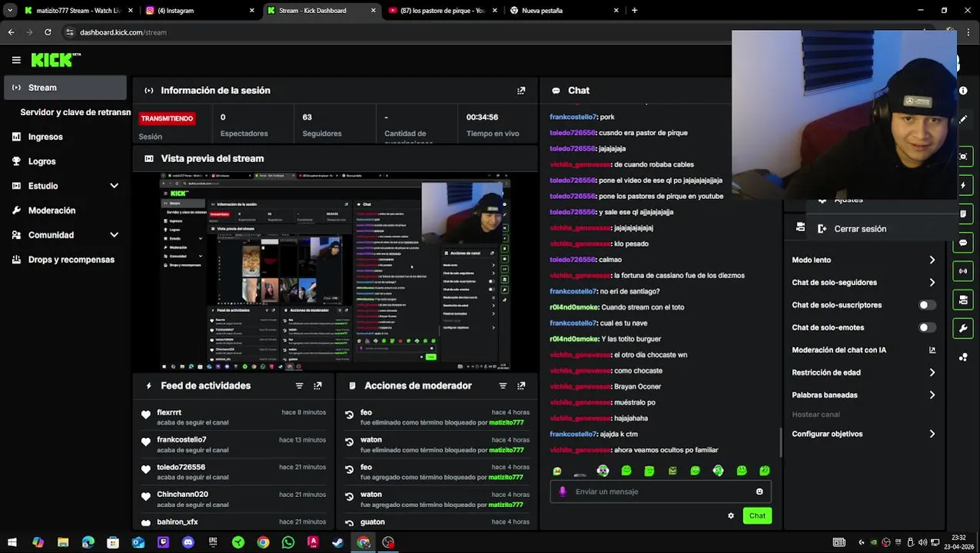Click the heart icon beside frankcostello7 follow
Image resolution: width=980 pixels, height=553 pixels.
pyautogui.click(x=146, y=442)
